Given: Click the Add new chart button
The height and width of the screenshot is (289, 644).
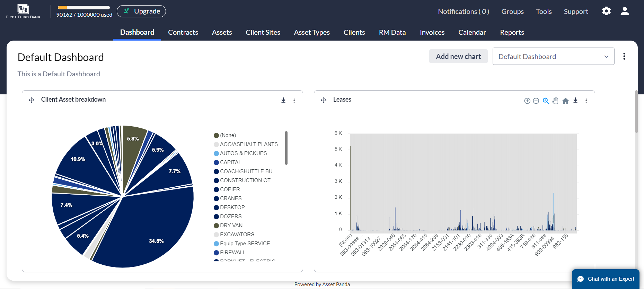Looking at the screenshot, I should pyautogui.click(x=458, y=57).
